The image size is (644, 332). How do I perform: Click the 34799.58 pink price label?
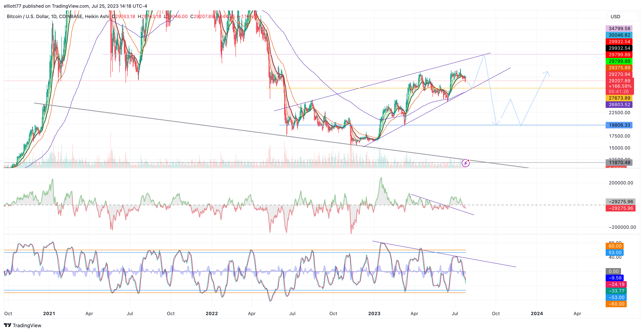tap(619, 29)
